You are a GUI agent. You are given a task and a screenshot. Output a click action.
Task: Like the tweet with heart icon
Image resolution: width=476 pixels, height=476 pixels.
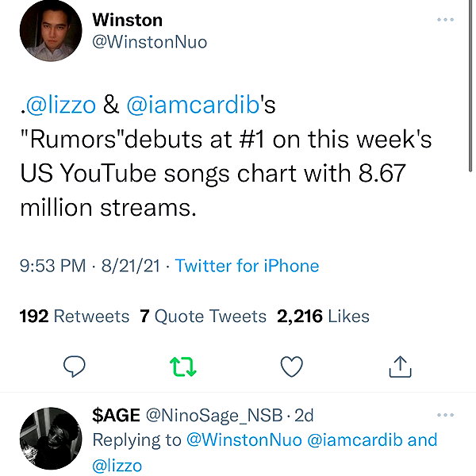[x=291, y=367]
